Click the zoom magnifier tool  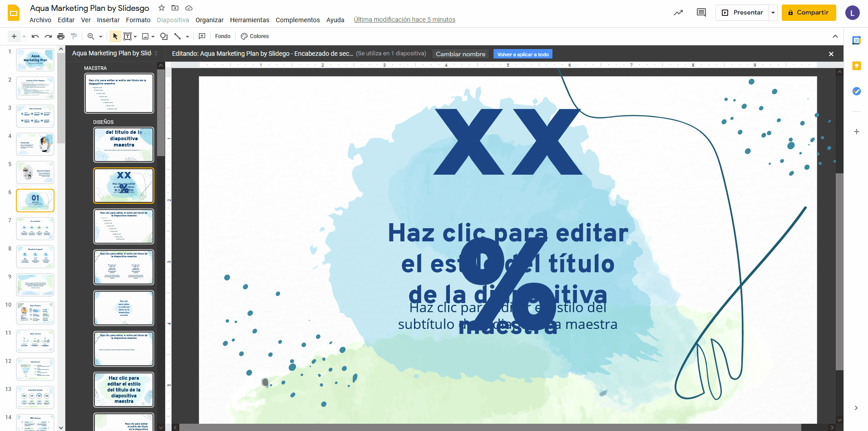[91, 36]
